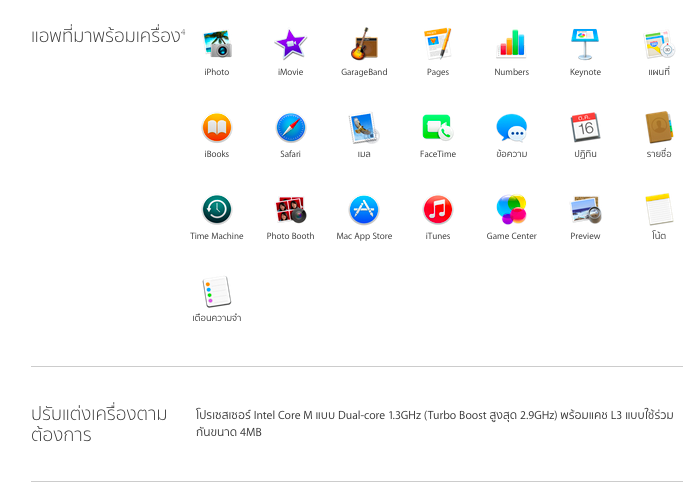The height and width of the screenshot is (489, 688).
Task: Select the Game Center bubbles icon
Action: (512, 209)
